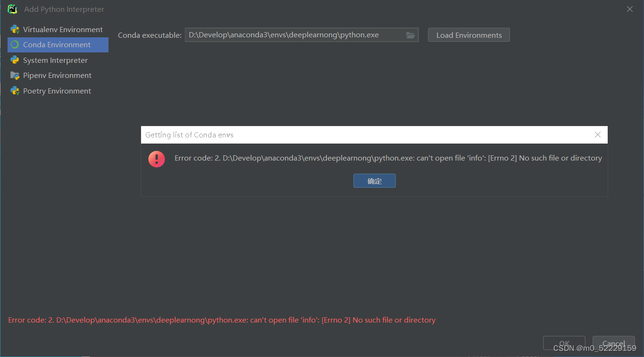Click the Poetry Environment Python icon

pyautogui.click(x=15, y=91)
